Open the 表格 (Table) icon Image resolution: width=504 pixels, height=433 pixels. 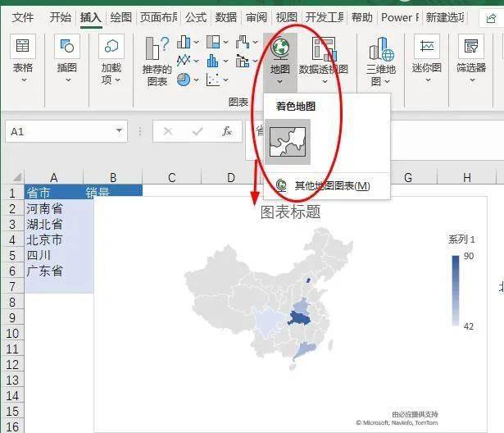pos(22,46)
